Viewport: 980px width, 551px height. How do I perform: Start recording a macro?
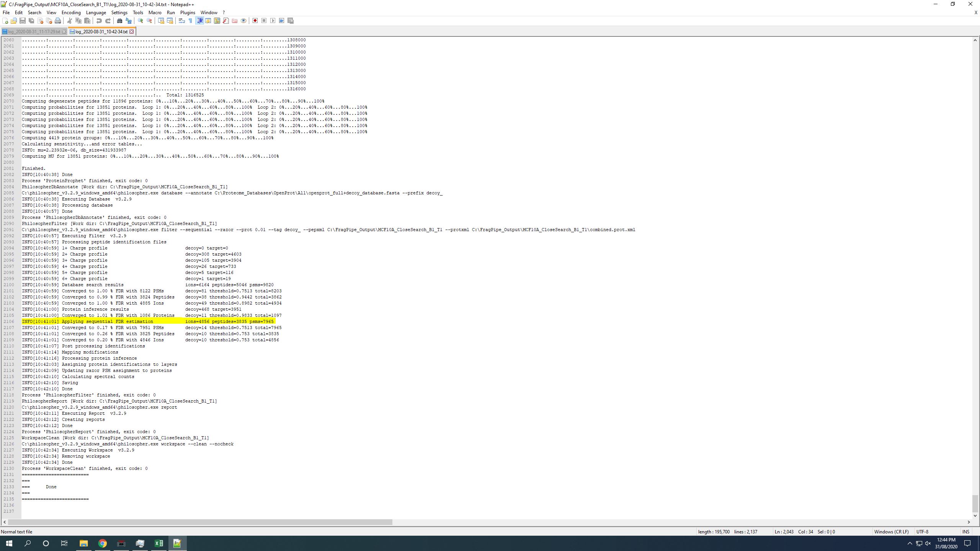[x=255, y=21]
